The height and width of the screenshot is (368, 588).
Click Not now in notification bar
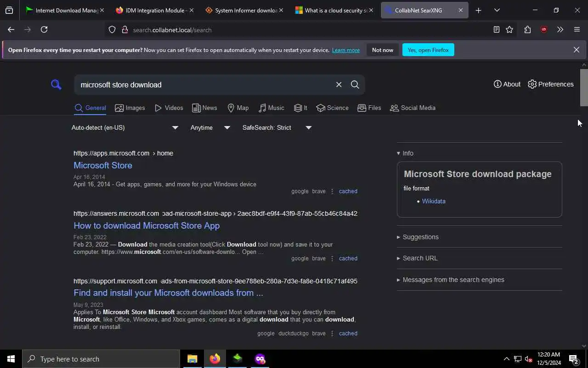(383, 50)
